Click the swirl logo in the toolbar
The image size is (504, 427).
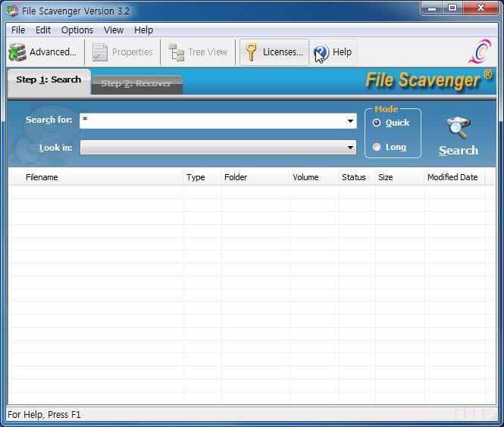(x=480, y=51)
